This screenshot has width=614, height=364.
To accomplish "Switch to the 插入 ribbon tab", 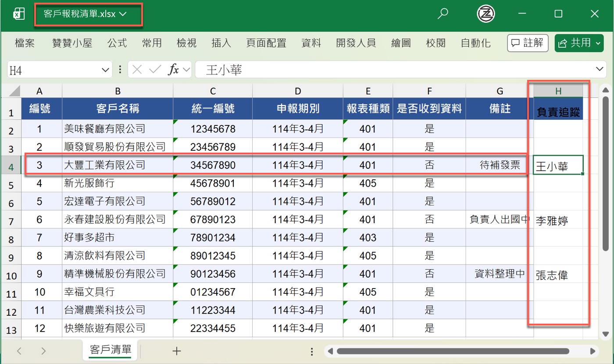I will coord(221,43).
